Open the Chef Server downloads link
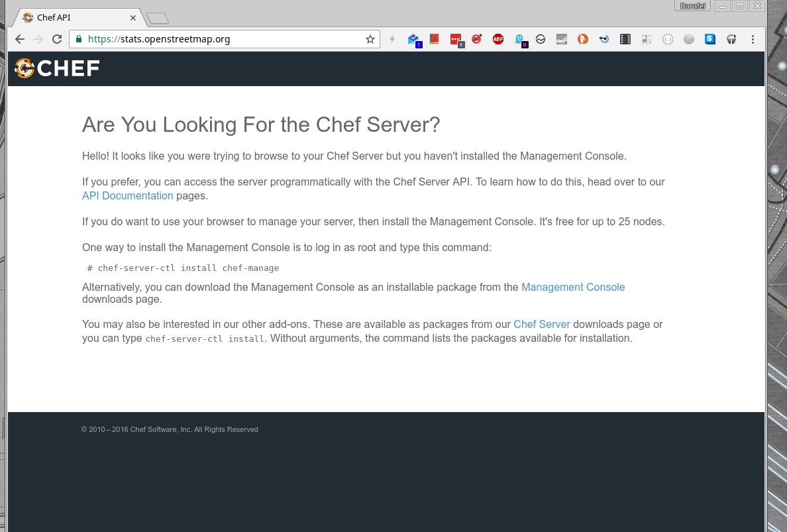The height and width of the screenshot is (532, 787). (x=542, y=324)
